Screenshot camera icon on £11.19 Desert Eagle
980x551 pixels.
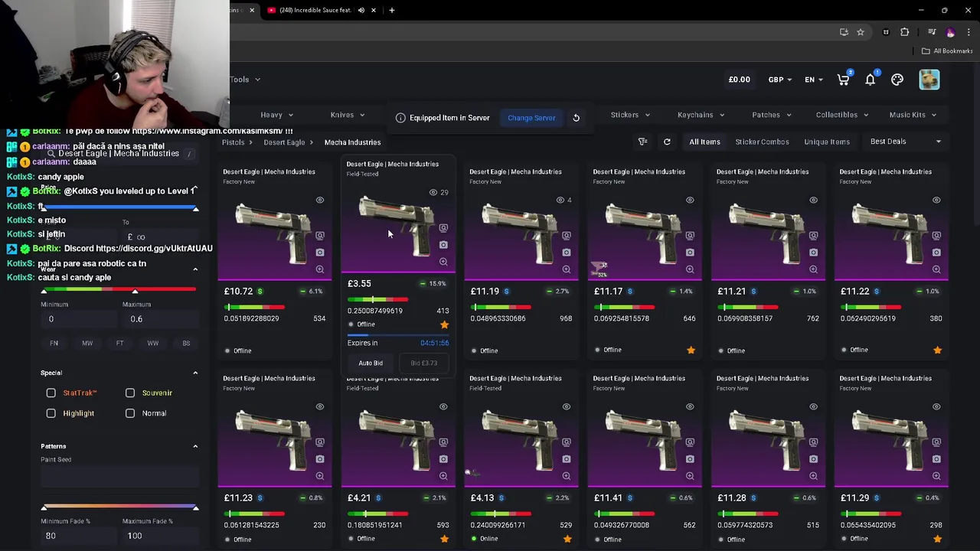[567, 253]
